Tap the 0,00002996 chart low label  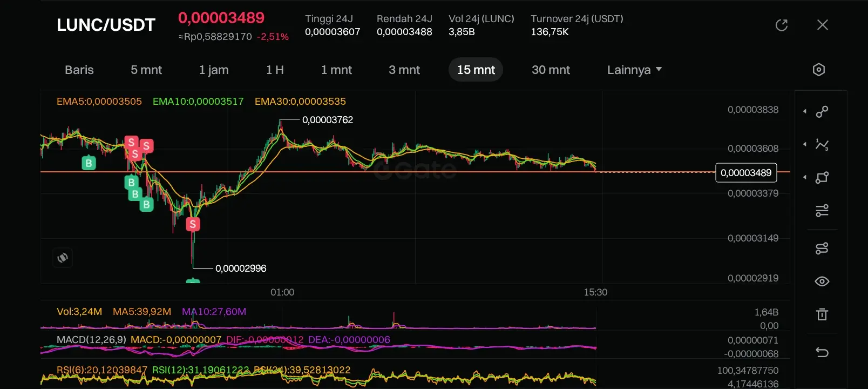click(241, 269)
